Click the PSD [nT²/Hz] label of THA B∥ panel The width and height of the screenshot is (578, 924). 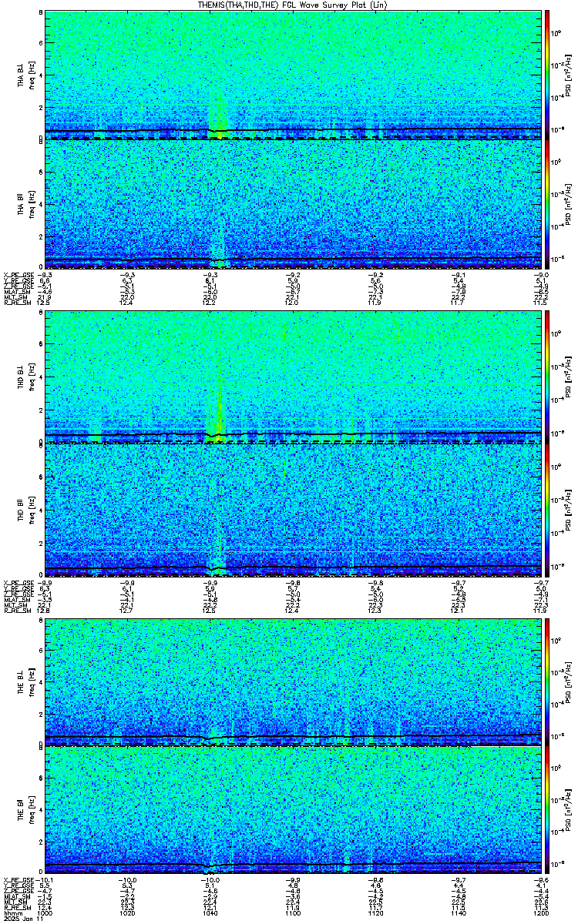click(570, 203)
